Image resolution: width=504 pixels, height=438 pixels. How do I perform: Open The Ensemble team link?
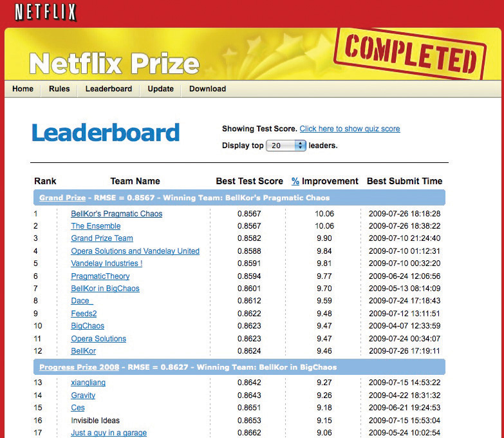click(96, 226)
